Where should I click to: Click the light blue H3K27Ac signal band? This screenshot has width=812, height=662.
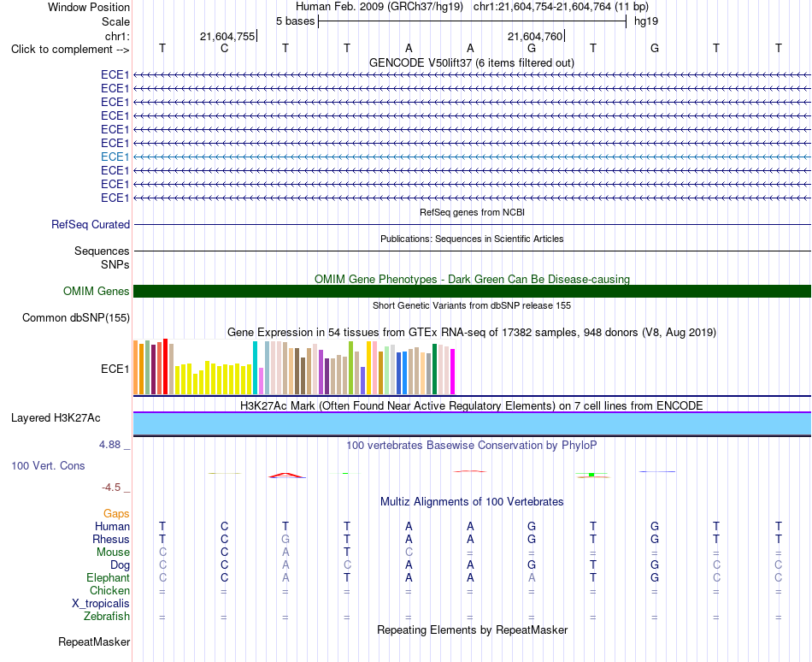472,424
